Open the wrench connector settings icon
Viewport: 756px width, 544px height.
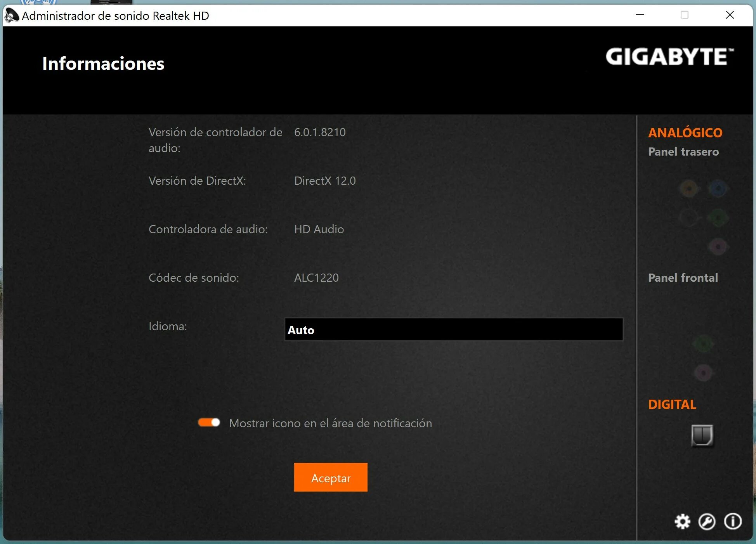(707, 521)
